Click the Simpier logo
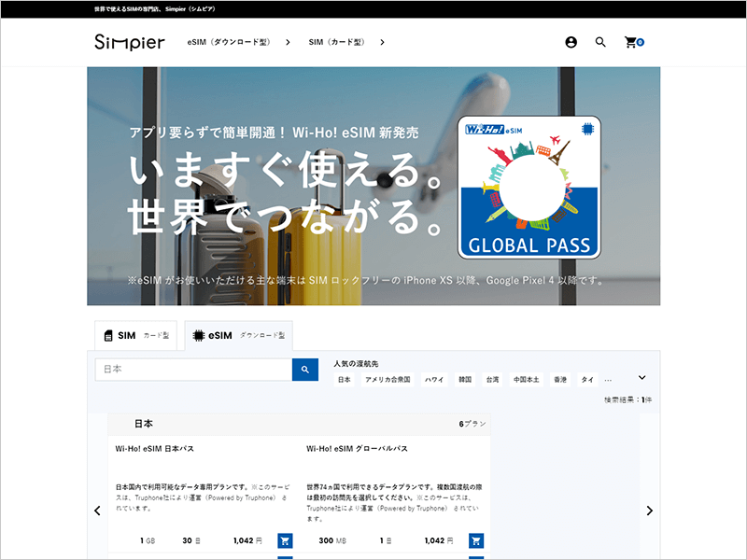The width and height of the screenshot is (747, 560). point(130,42)
